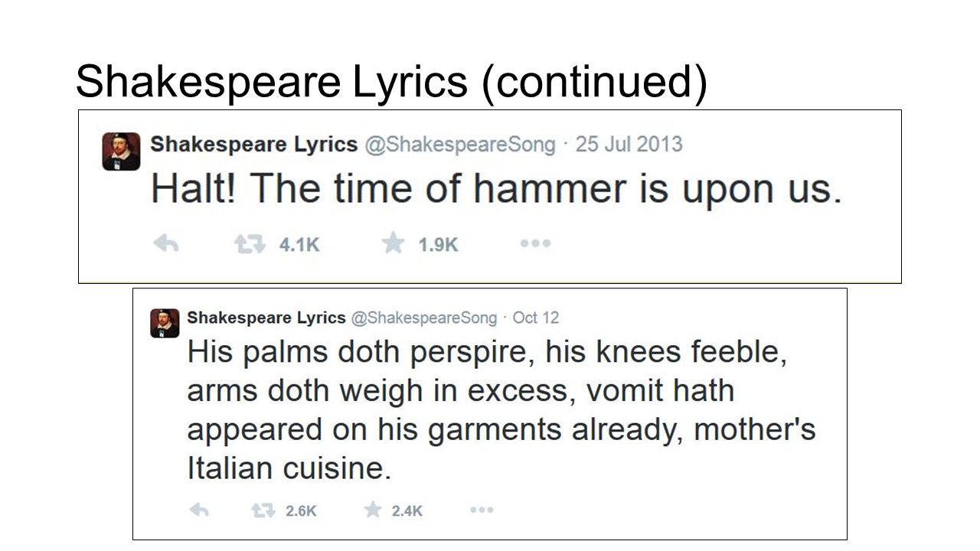980x551 pixels.
Task: Retweet the 'time of hammer' tweet
Action: click(x=250, y=244)
